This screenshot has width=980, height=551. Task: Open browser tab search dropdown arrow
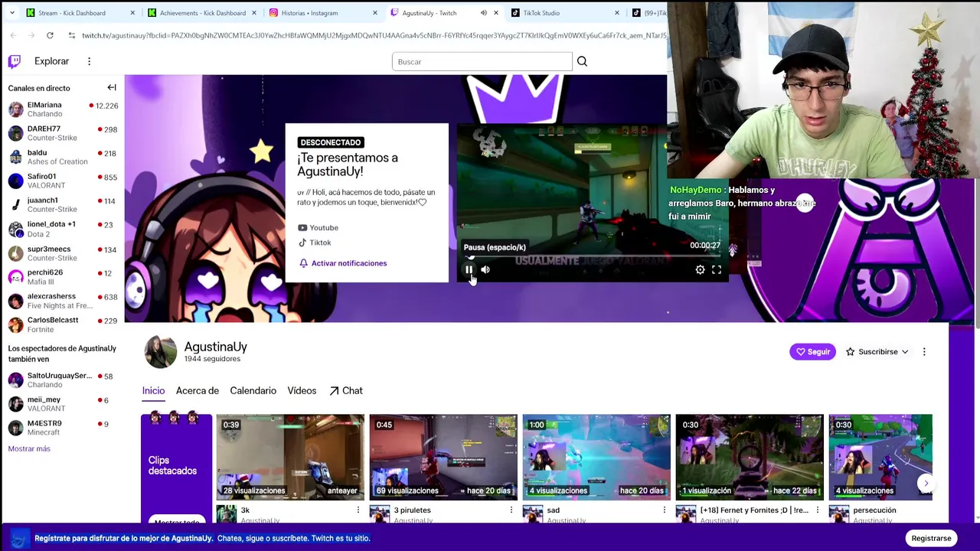[11, 13]
